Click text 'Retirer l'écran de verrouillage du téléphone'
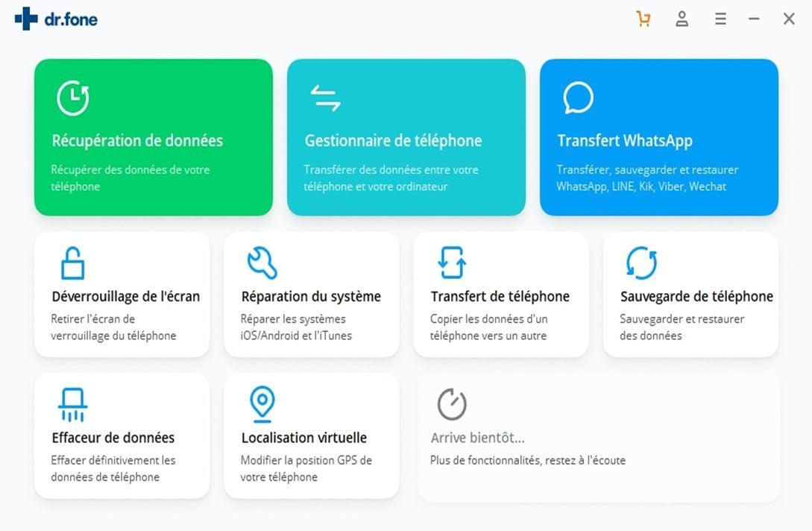The width and height of the screenshot is (812, 531). click(x=113, y=327)
